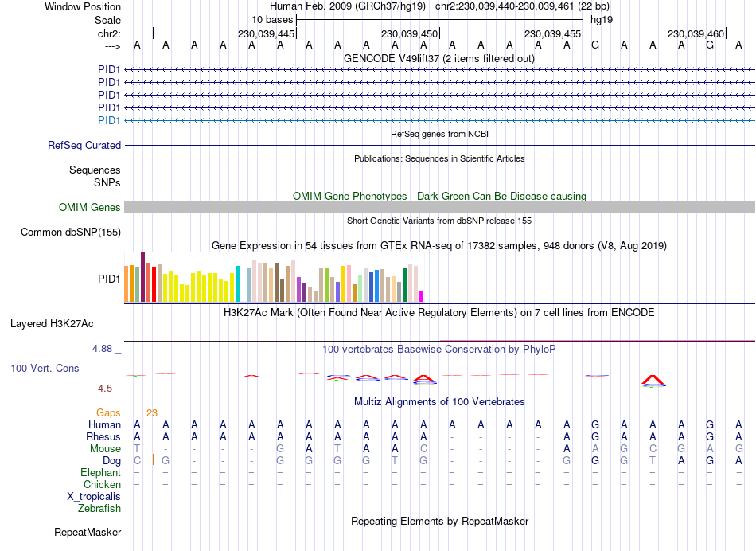This screenshot has width=756, height=551.
Task: Click the X_tropicalis row label
Action: tap(94, 497)
